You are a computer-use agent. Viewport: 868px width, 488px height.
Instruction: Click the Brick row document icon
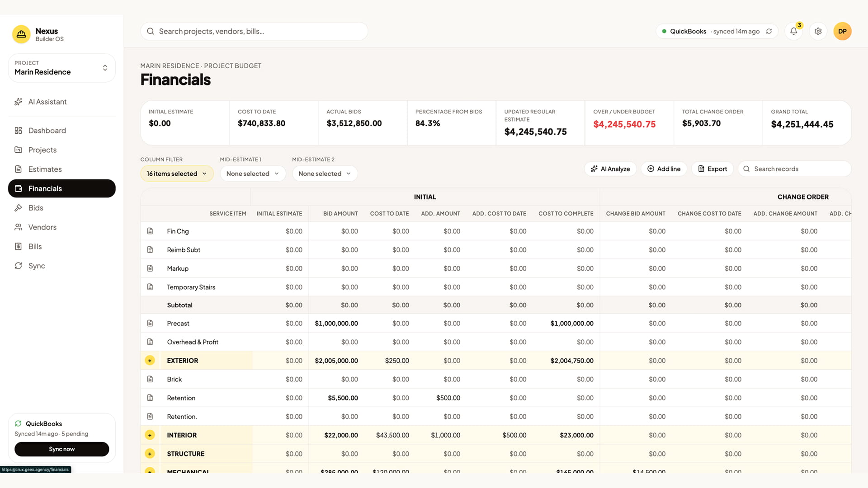[x=150, y=379]
